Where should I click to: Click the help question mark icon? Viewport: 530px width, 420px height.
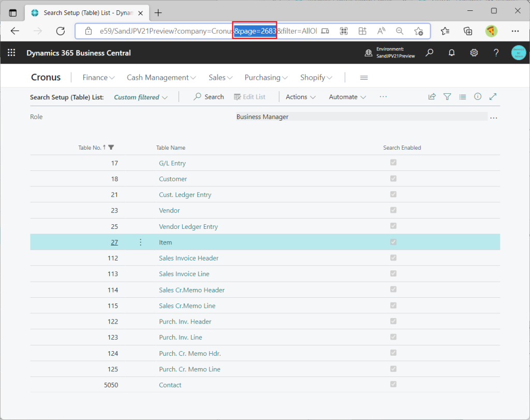(496, 53)
